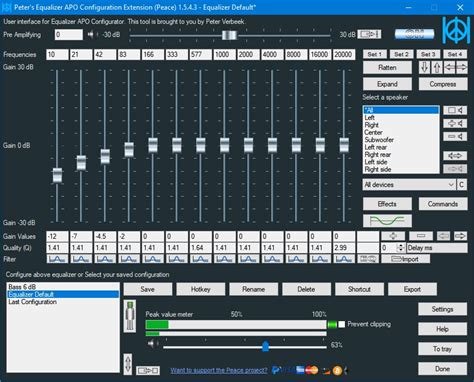This screenshot has height=382, width=474.
Task: Open the support the Peace project link
Action: click(219, 370)
